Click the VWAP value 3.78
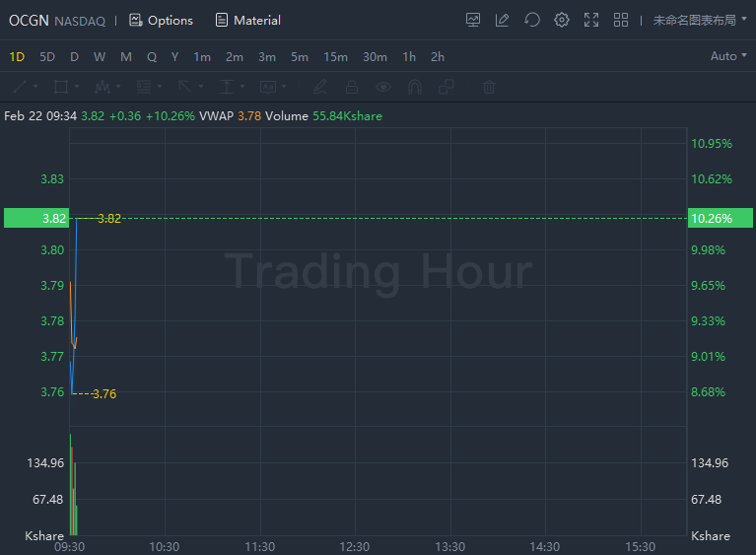The width and height of the screenshot is (756, 555). click(249, 116)
